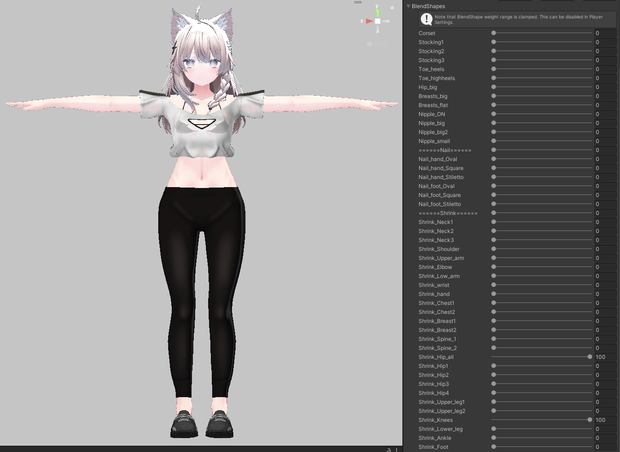Screen dimensions: 620x452
Task: Select the Shrink_Hip_all value field
Action: point(605,357)
